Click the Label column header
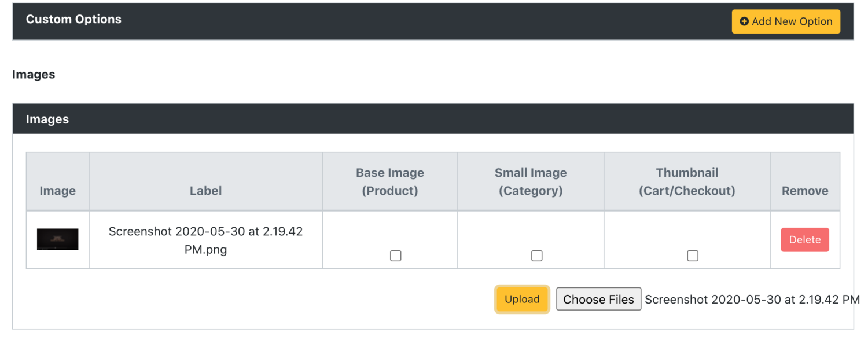868x339 pixels. (x=206, y=191)
